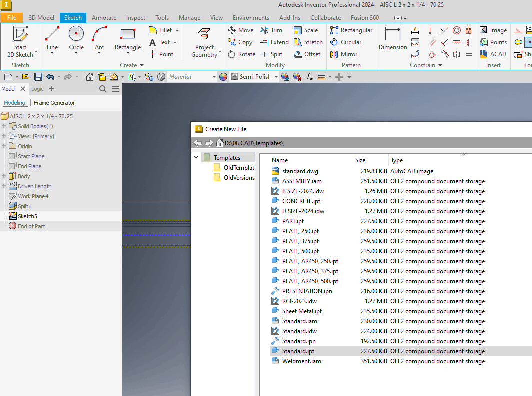Collapse the Templates folder tree
This screenshot has height=396, width=532.
tap(196, 157)
